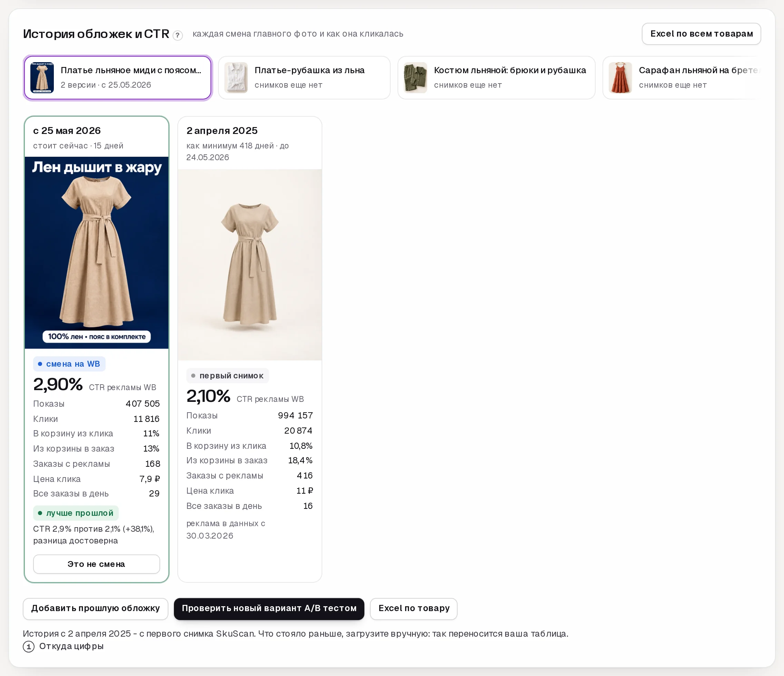
Task: Click the question mark help icon
Action: tap(177, 35)
